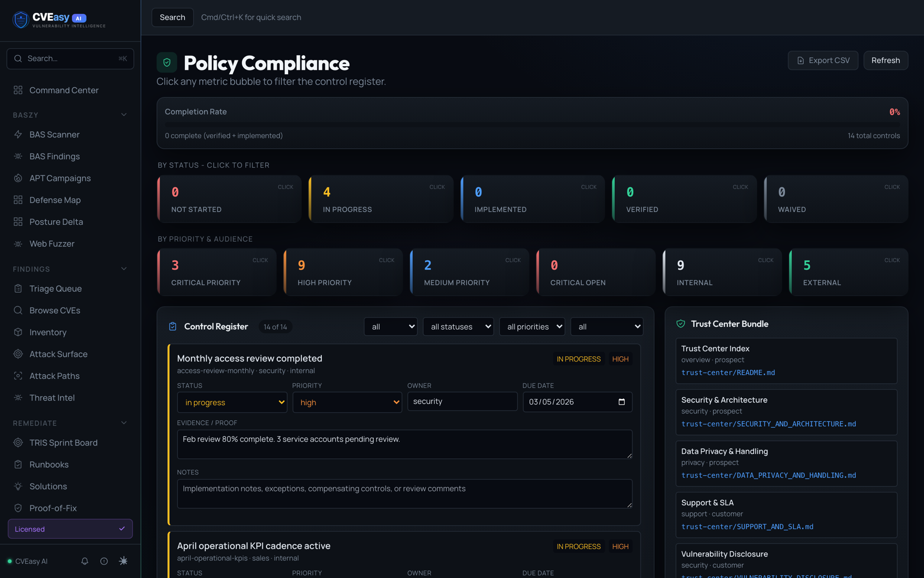924x578 pixels.
Task: Filter by Critical Priority bubble
Action: pos(216,272)
